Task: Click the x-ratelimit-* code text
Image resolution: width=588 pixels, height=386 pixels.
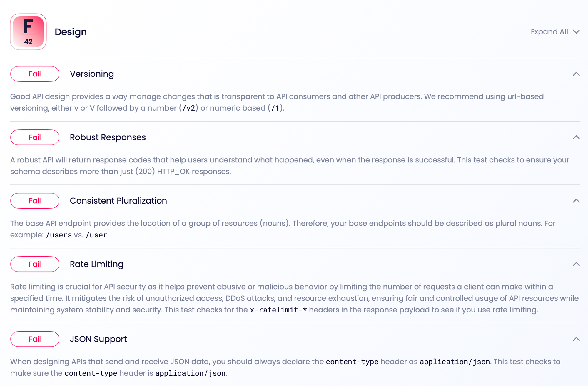Action: (278, 310)
